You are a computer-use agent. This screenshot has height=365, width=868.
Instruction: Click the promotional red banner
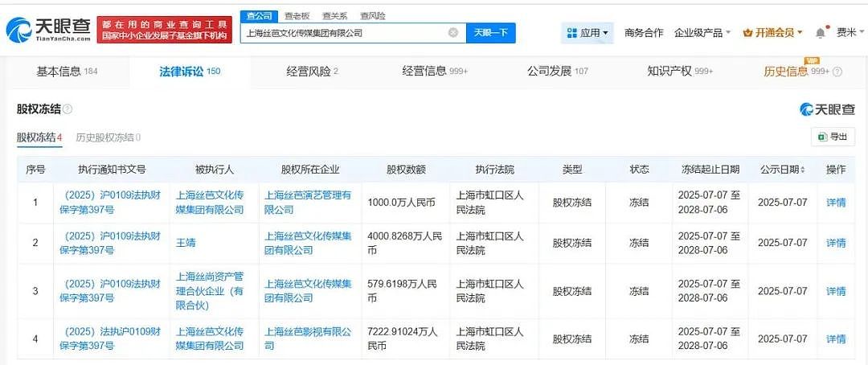click(x=165, y=30)
